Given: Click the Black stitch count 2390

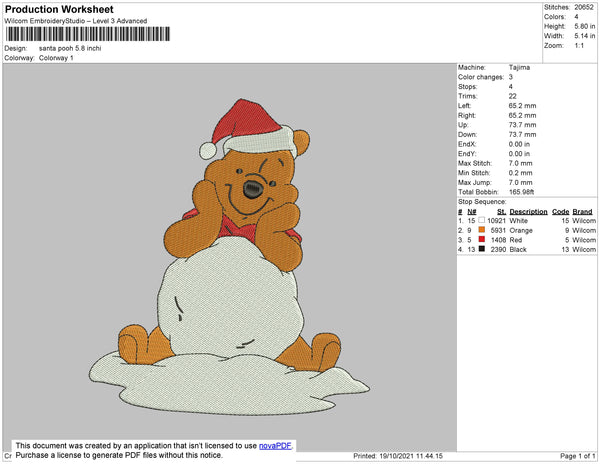Looking at the screenshot, I should click(x=498, y=249).
